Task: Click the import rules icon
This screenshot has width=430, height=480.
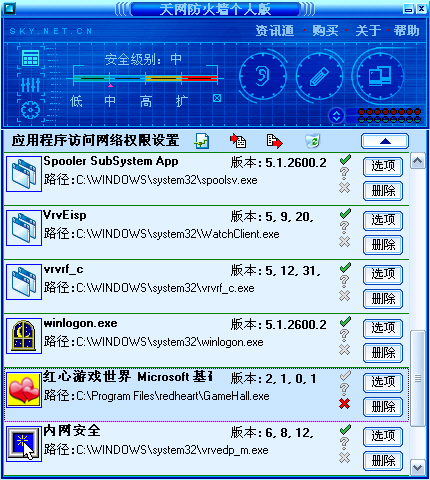Action: [x=238, y=141]
